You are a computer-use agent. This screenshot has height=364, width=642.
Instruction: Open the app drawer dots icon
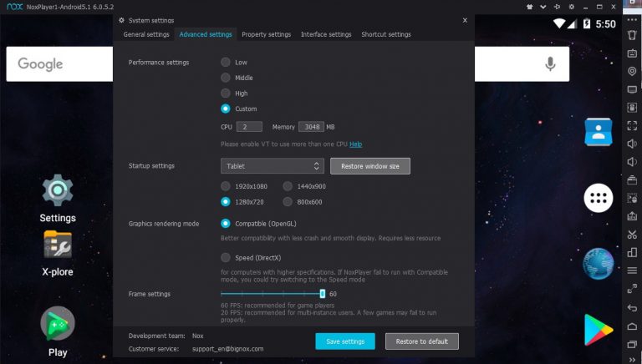[598, 198]
